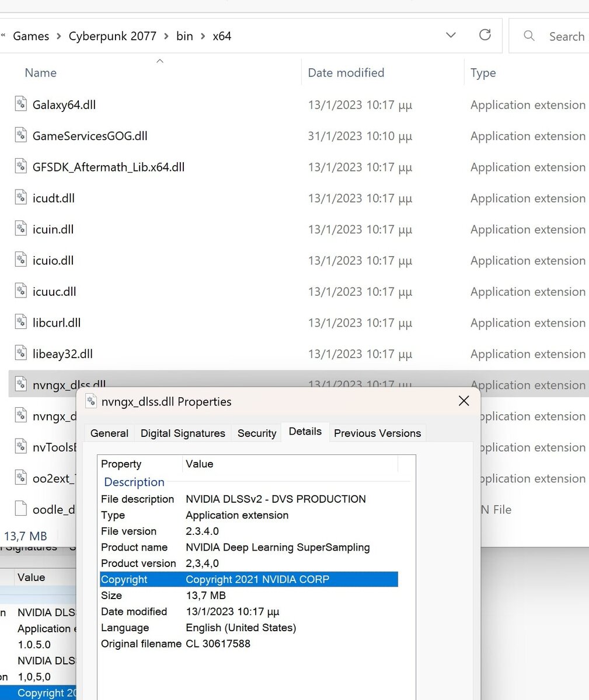Click the icuio.dll file icon
589x700 pixels.
(x=21, y=260)
